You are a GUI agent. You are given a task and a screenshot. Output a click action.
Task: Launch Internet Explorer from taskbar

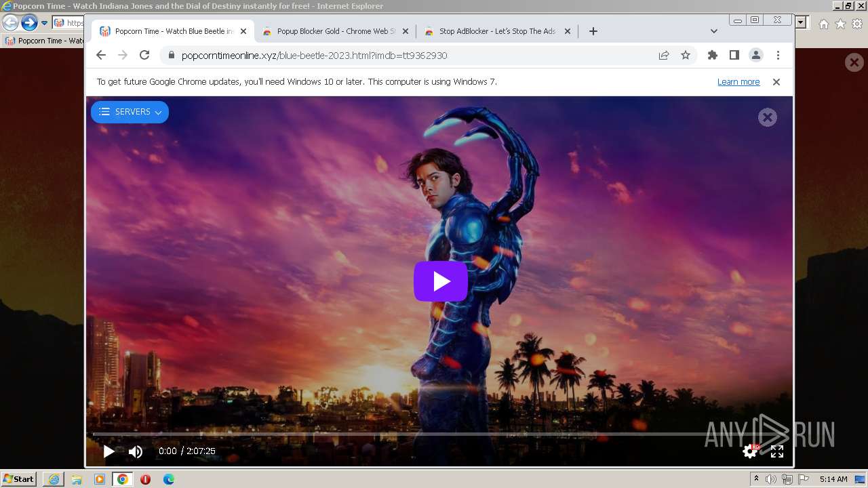(54, 479)
